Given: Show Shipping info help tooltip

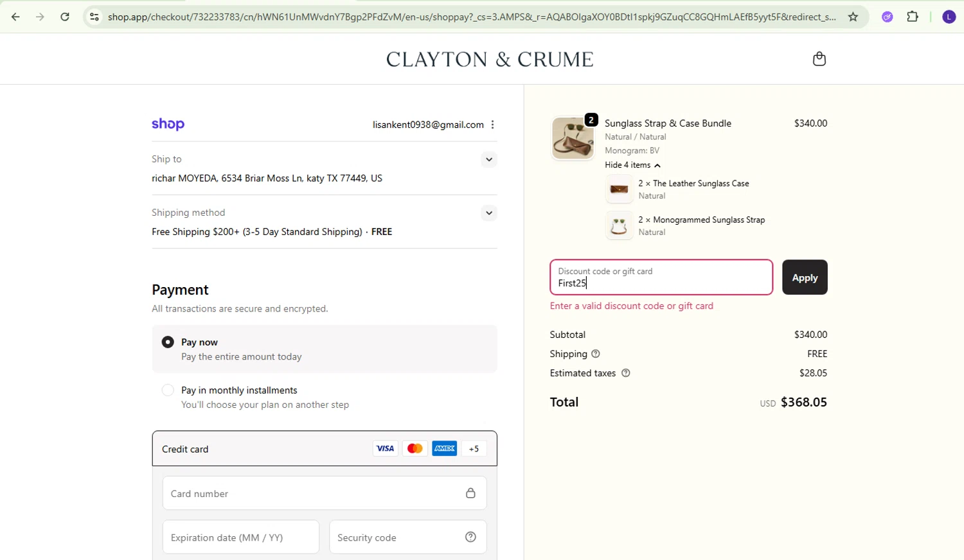Looking at the screenshot, I should (596, 354).
